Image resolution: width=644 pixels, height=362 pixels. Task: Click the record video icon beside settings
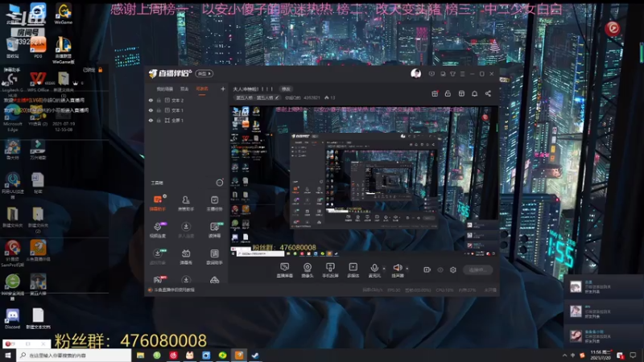coord(427,269)
